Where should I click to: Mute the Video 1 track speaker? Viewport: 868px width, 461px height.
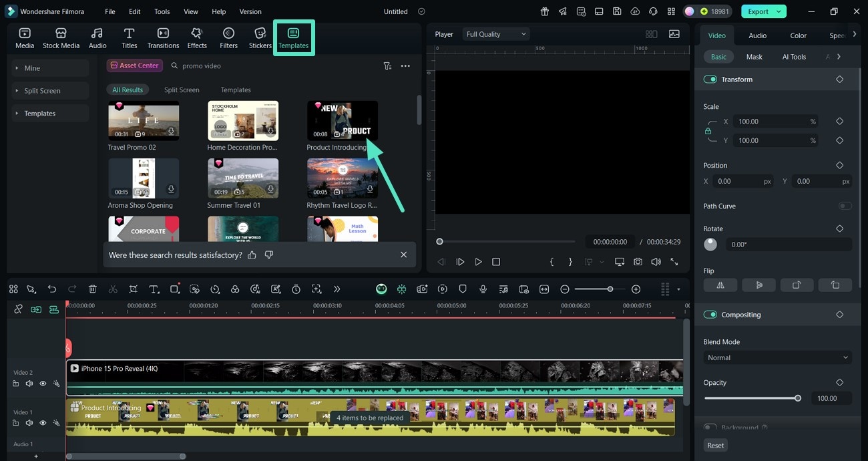click(29, 423)
